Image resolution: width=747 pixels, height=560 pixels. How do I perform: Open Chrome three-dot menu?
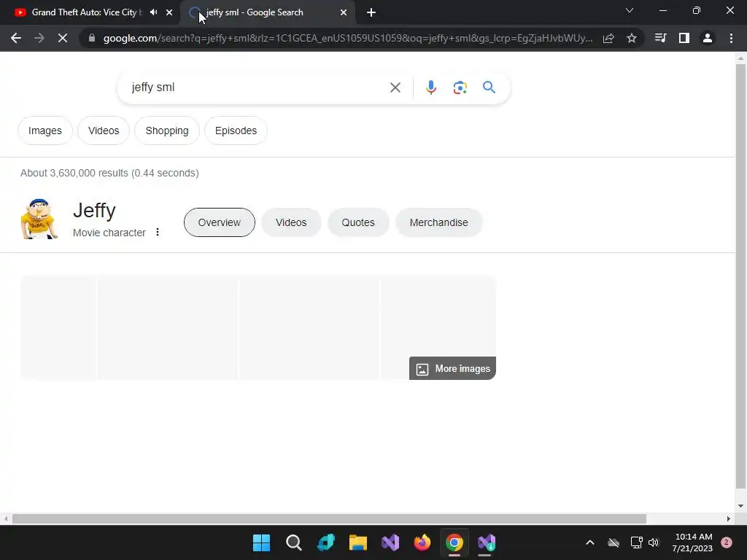(731, 38)
